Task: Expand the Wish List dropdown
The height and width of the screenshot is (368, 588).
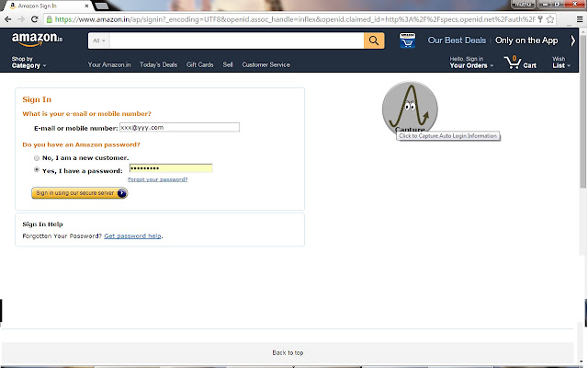Action: coord(561,63)
